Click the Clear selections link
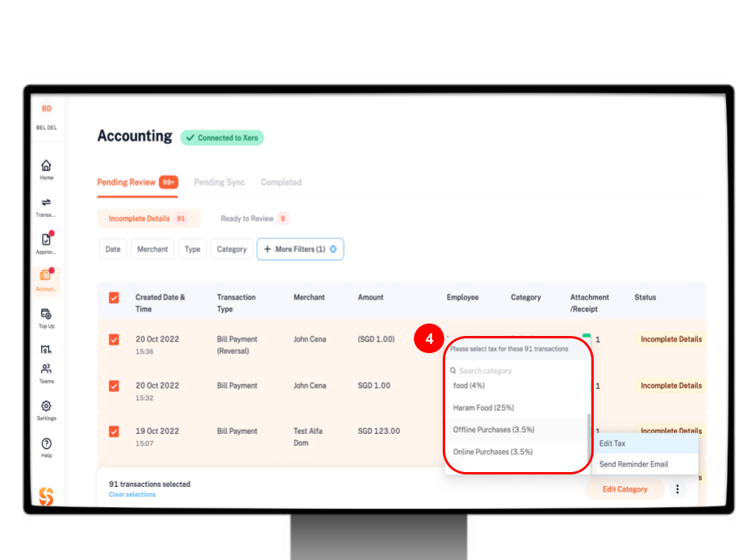 (x=132, y=495)
